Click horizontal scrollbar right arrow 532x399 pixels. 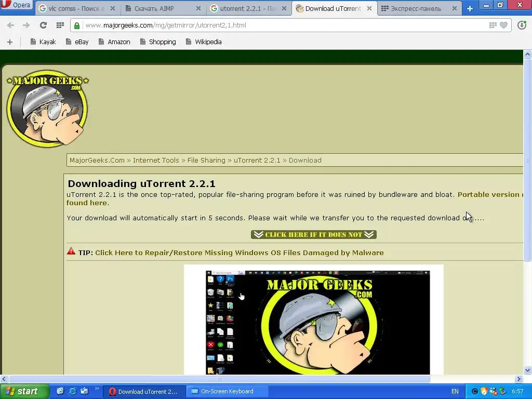click(x=519, y=379)
